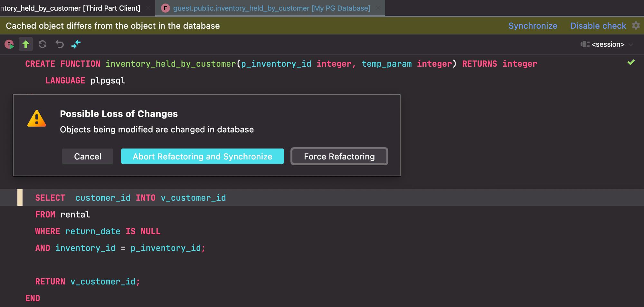Open notification settings via gear icon
This screenshot has width=644, height=307.
click(x=636, y=26)
